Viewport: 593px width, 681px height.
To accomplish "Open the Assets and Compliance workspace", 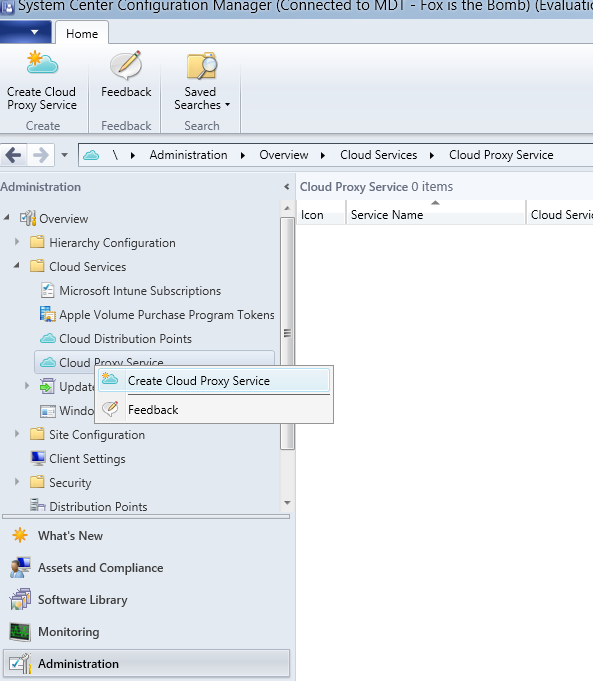I will (101, 568).
